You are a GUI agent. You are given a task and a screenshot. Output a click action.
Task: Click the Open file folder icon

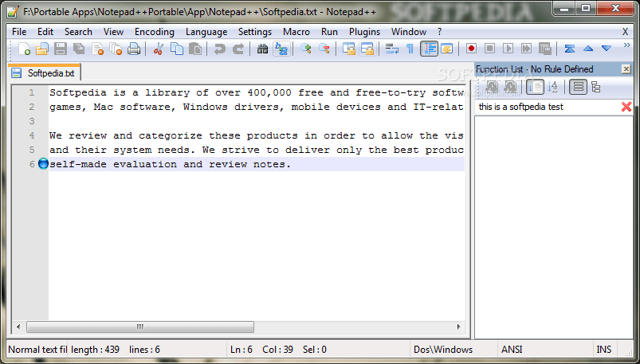(41, 49)
